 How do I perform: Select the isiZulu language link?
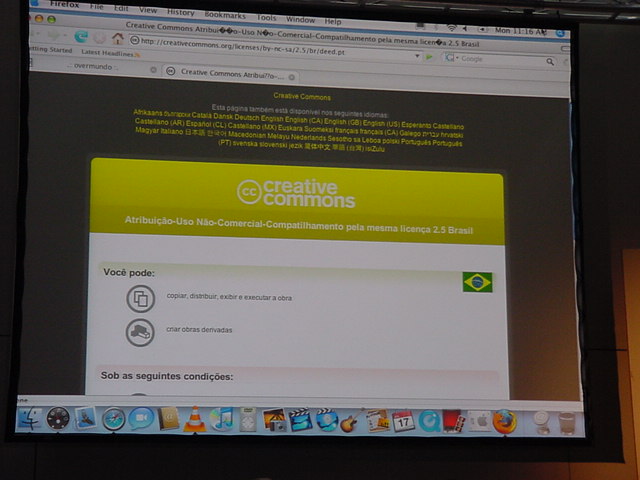tap(375, 149)
